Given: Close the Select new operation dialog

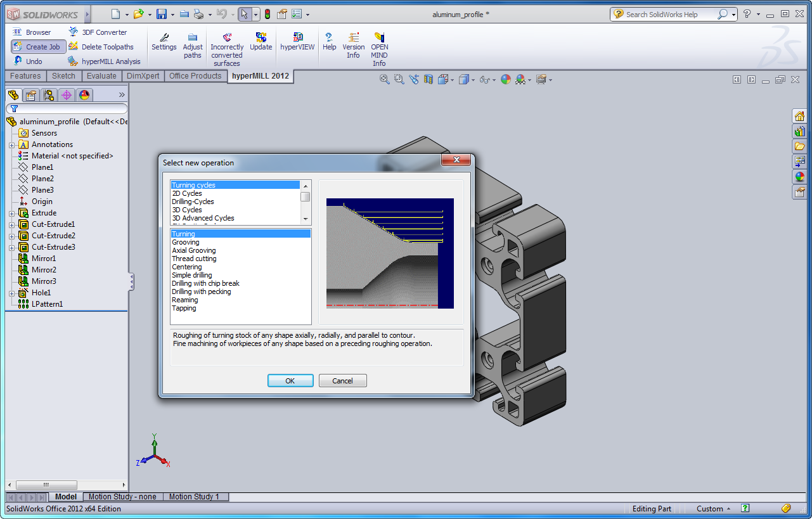Looking at the screenshot, I should [455, 161].
